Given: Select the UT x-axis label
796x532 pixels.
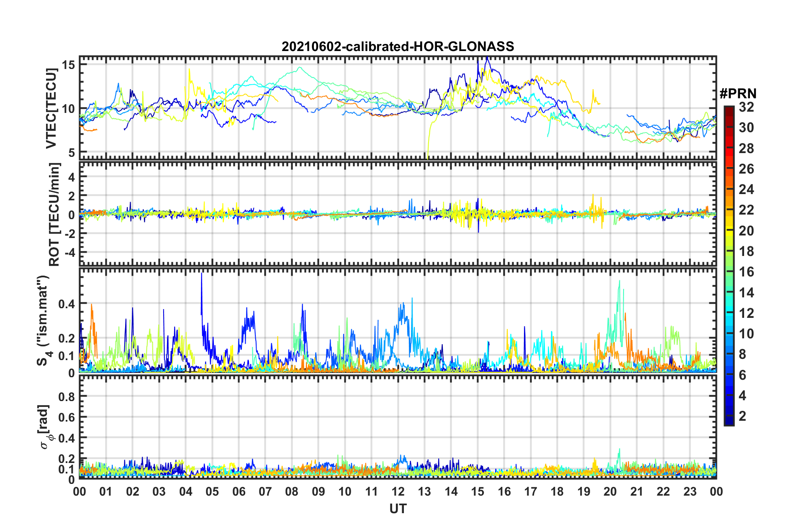Looking at the screenshot, I should pos(398,509).
